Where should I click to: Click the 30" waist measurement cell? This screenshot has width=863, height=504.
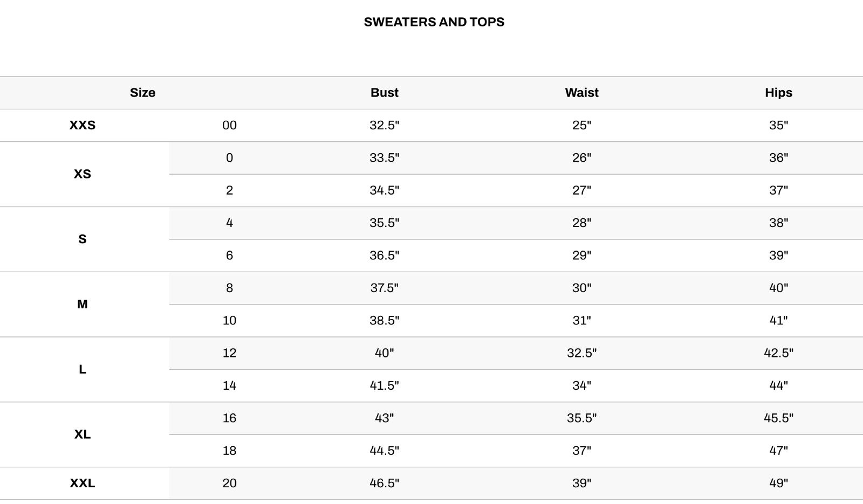click(581, 288)
